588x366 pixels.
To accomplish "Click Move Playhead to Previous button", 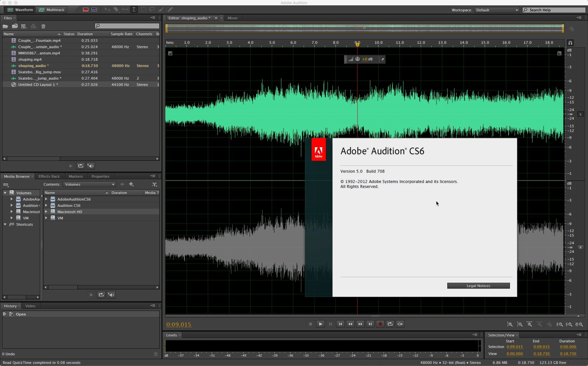I will tap(340, 324).
